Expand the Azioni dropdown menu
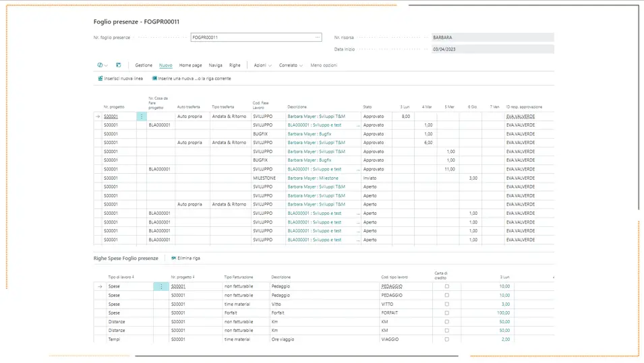The width and height of the screenshot is (644, 363). tap(262, 65)
